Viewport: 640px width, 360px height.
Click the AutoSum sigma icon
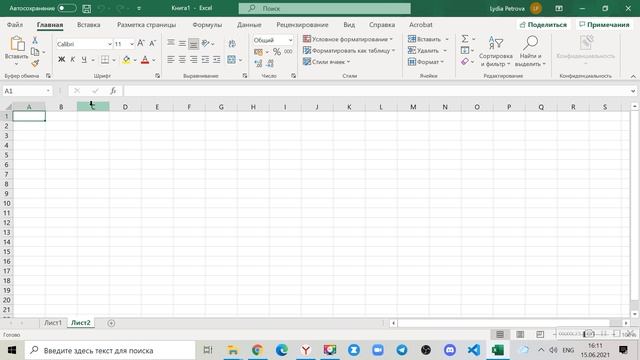(465, 39)
